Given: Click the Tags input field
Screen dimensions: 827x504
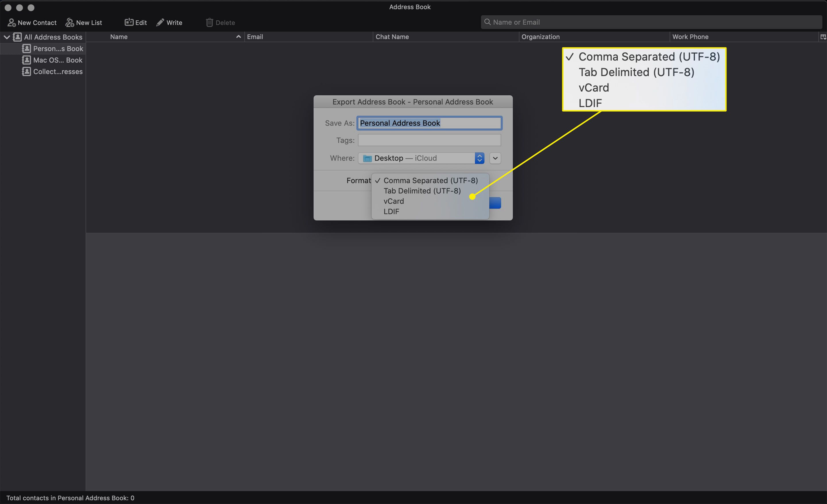Looking at the screenshot, I should coord(429,140).
